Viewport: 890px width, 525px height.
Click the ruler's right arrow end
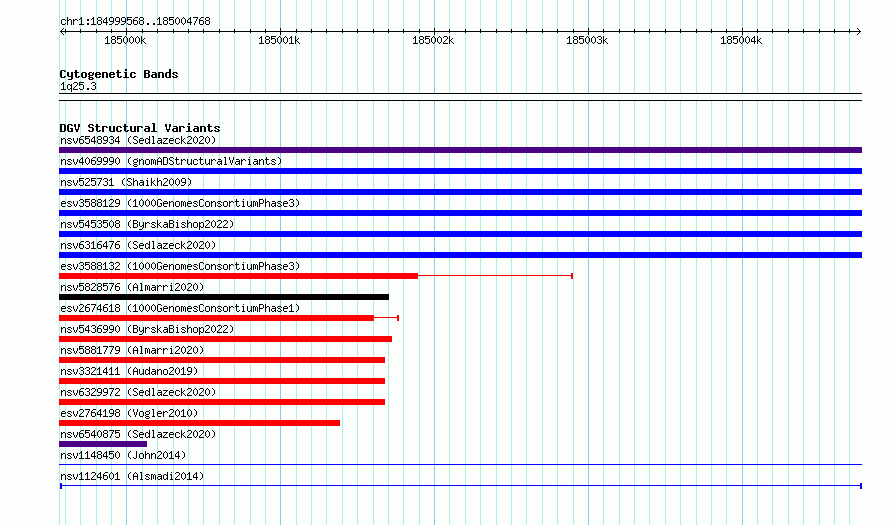coord(859,32)
